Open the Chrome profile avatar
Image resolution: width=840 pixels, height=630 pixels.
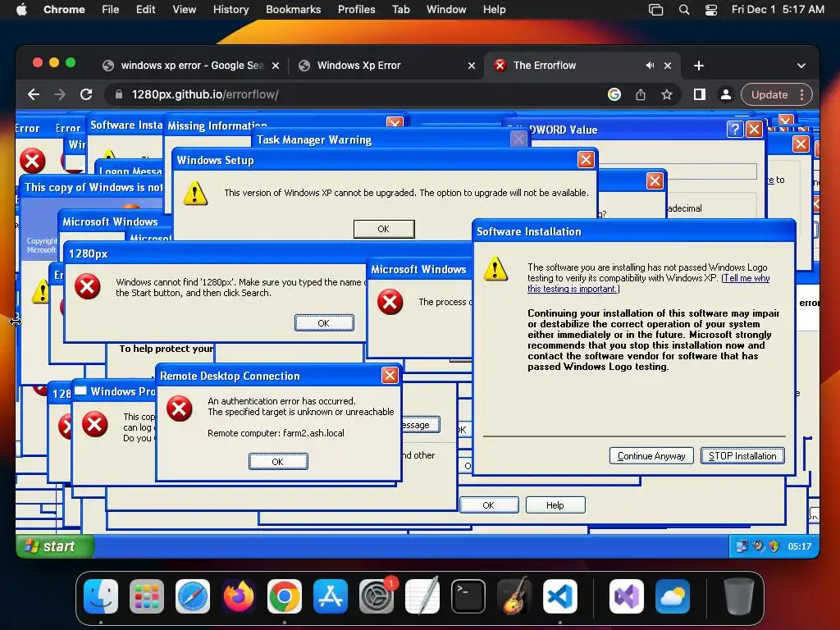pos(725,95)
